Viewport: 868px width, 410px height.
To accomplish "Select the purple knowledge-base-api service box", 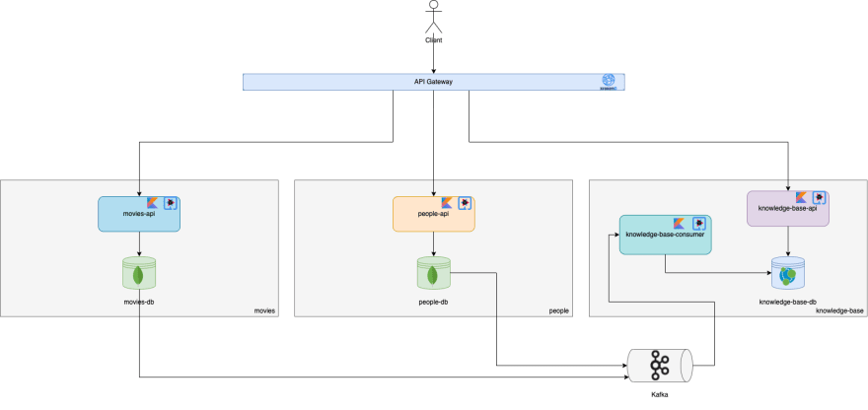I will (788, 209).
